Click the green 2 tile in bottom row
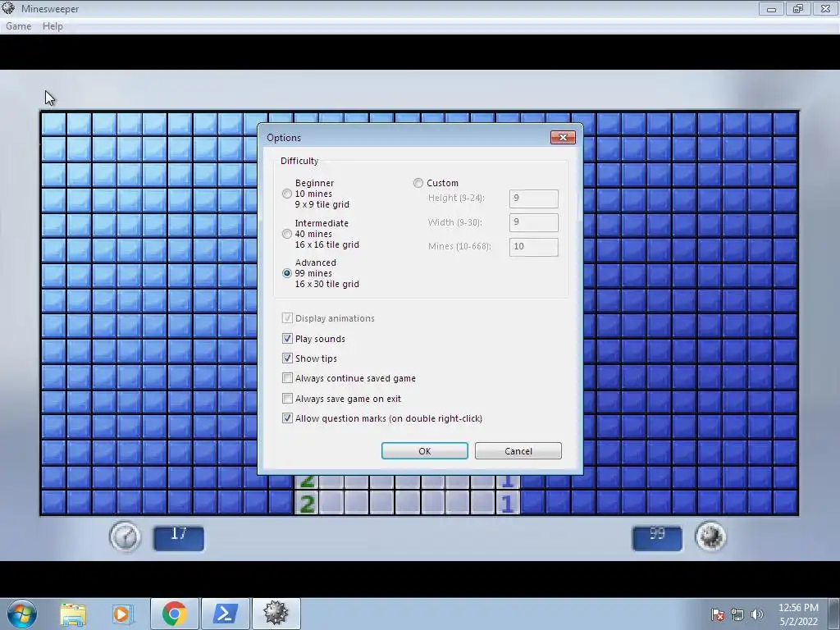The width and height of the screenshot is (840, 630). coord(307,504)
